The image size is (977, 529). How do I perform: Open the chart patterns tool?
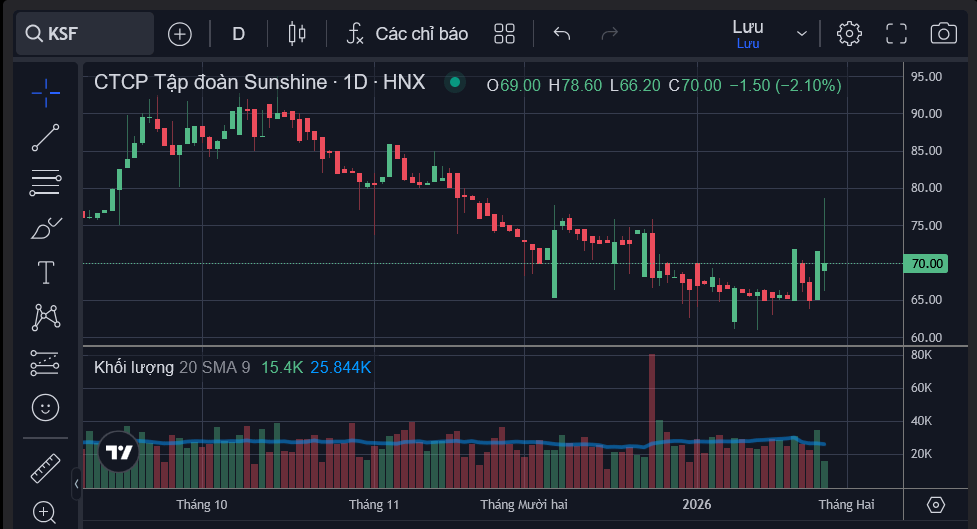[45, 317]
